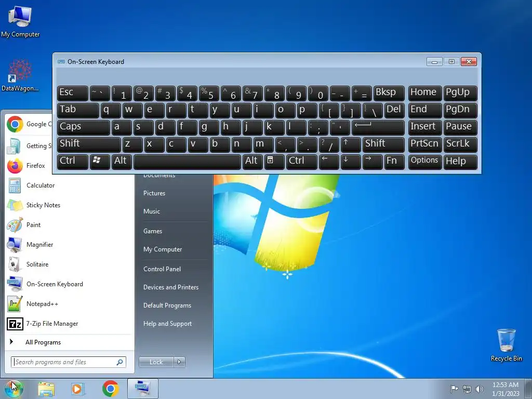This screenshot has height=399, width=532.
Task: Open Pictures from Start menu
Action: [154, 193]
